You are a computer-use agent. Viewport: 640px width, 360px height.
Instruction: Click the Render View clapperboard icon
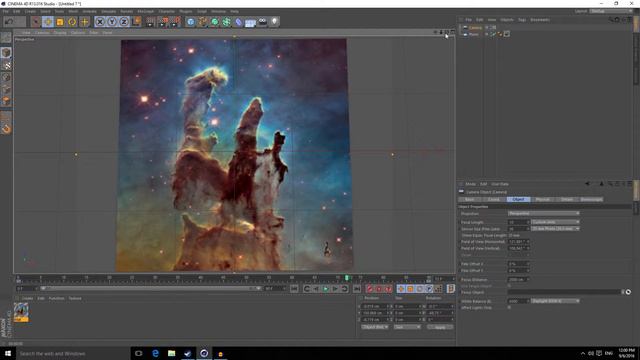pos(151,22)
